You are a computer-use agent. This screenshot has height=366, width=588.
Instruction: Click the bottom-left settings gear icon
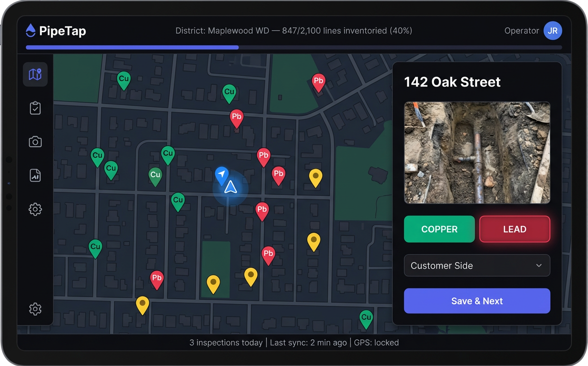coord(35,309)
